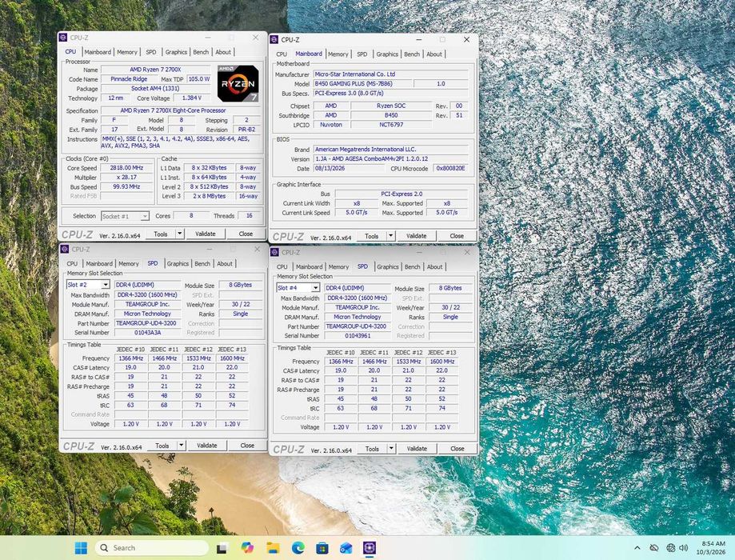Expand the Slot #2 memory slot dropdown

(x=106, y=285)
